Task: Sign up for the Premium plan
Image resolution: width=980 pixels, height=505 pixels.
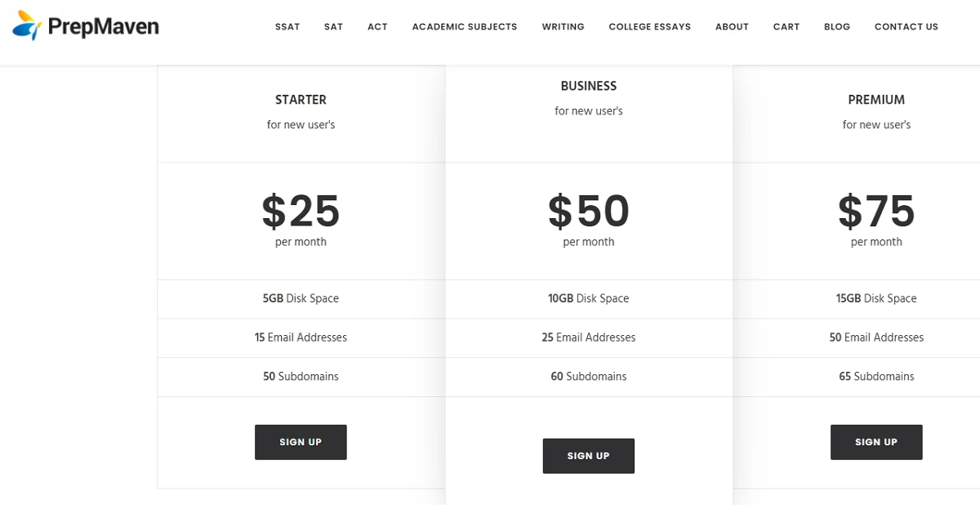Action: click(x=876, y=442)
